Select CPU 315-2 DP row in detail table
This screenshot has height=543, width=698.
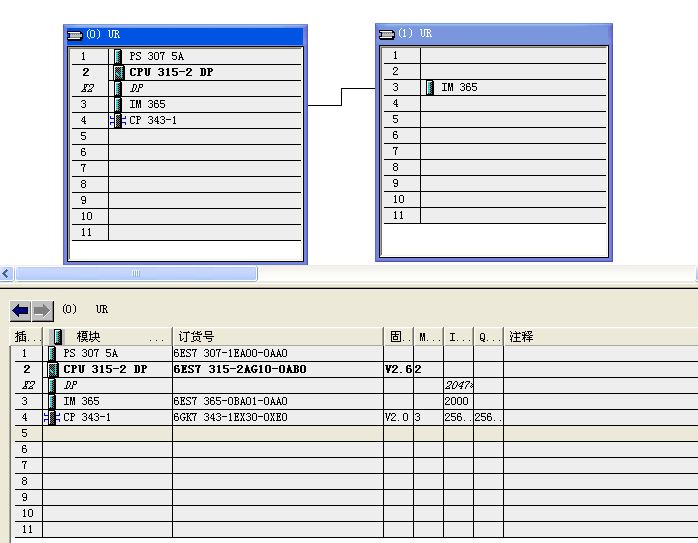coord(356,369)
